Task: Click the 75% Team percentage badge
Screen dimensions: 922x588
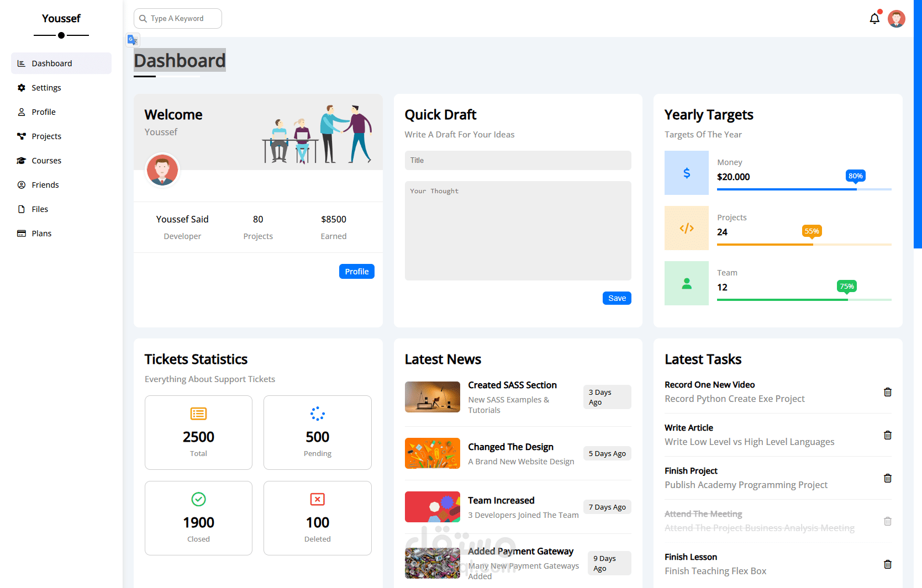Action: coord(847,287)
